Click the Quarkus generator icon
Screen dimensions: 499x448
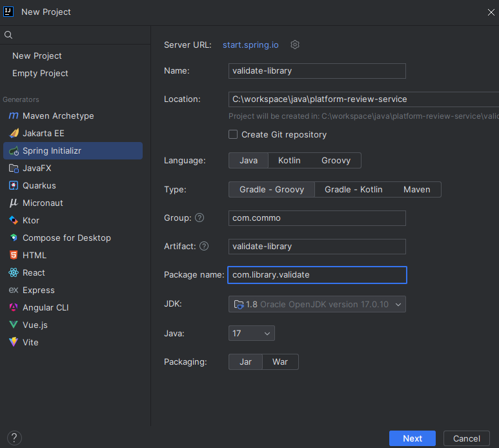tap(14, 185)
